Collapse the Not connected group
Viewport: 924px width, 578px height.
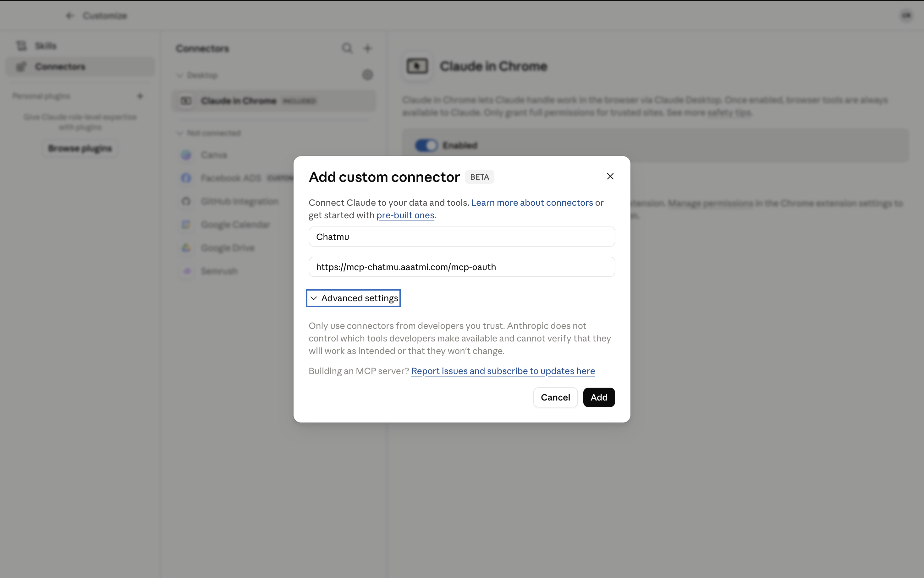click(x=179, y=133)
